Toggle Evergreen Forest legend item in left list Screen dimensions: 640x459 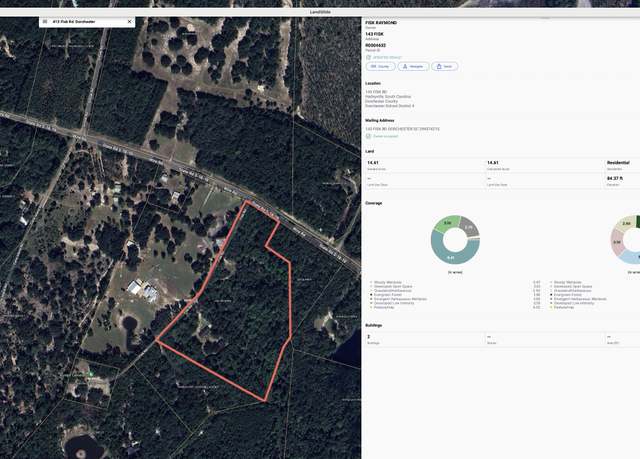pos(388,295)
